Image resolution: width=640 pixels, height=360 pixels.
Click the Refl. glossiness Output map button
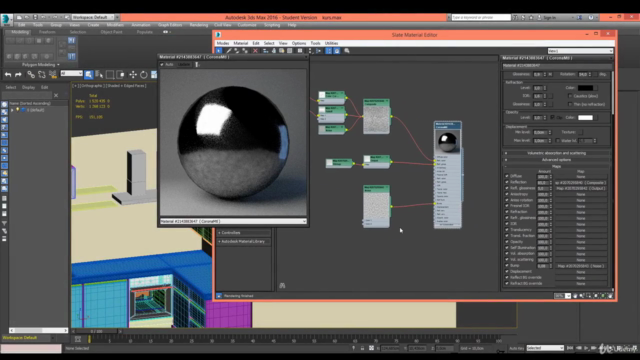point(580,188)
